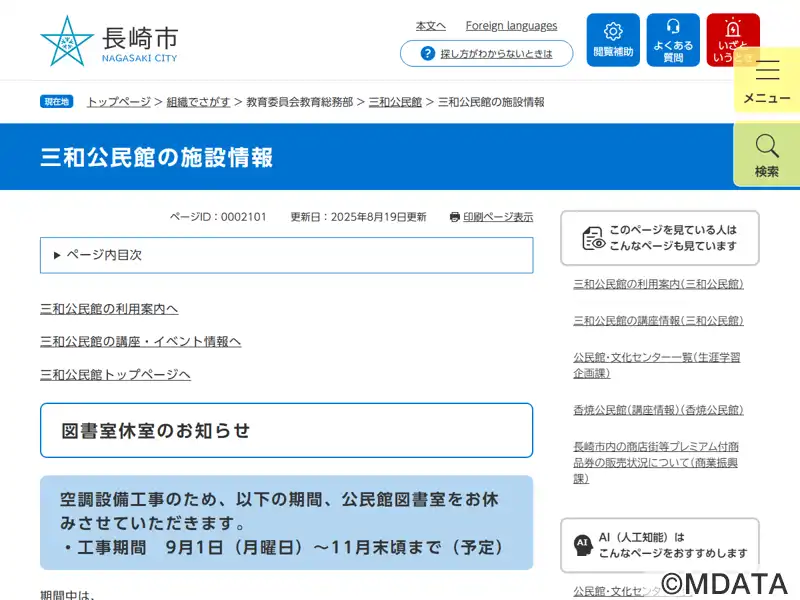
Task: Go to トップページ breadcrumb
Action: point(119,102)
